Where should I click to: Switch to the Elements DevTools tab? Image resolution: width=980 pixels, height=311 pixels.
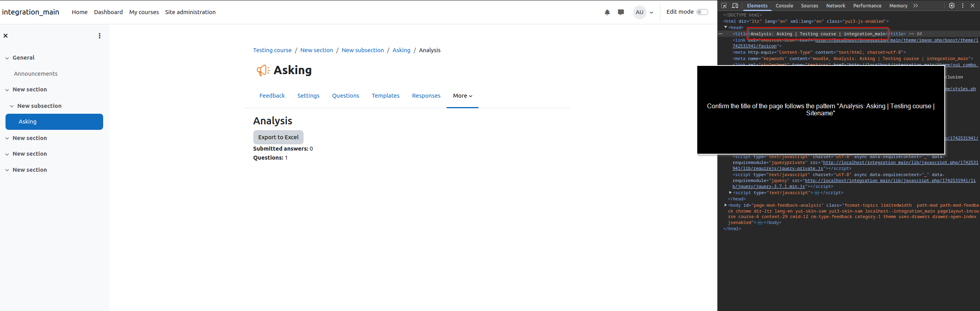pos(757,5)
